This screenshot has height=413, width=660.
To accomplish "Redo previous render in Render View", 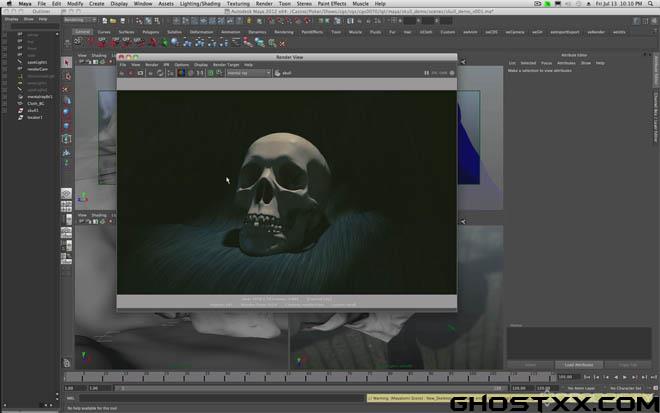I will [x=122, y=73].
